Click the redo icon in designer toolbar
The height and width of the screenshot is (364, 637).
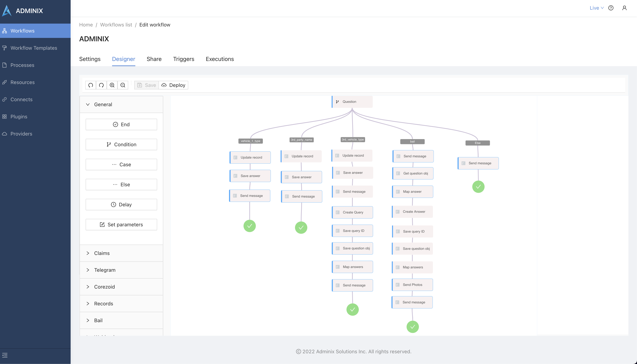pos(101,85)
